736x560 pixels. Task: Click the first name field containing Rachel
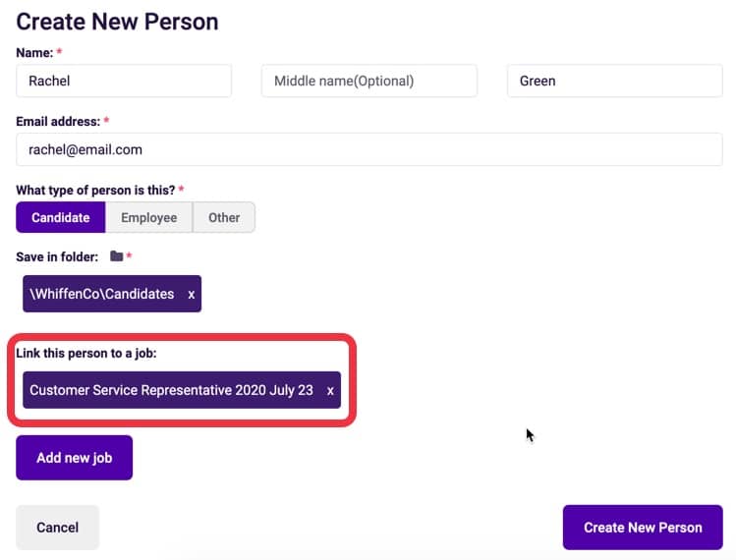(x=124, y=81)
